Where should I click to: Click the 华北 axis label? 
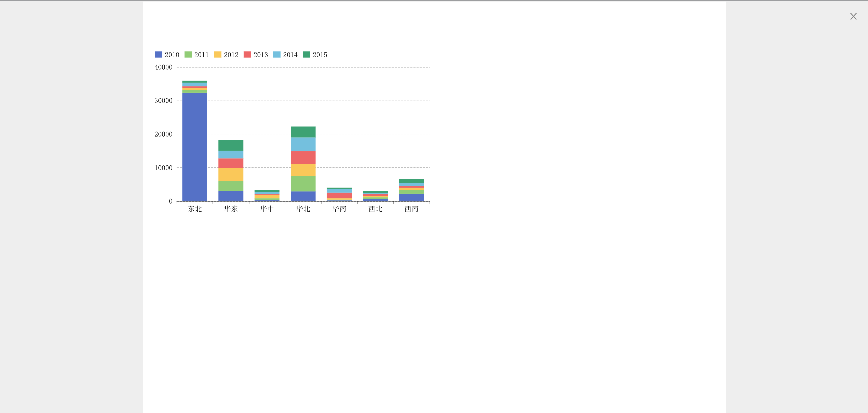point(303,209)
